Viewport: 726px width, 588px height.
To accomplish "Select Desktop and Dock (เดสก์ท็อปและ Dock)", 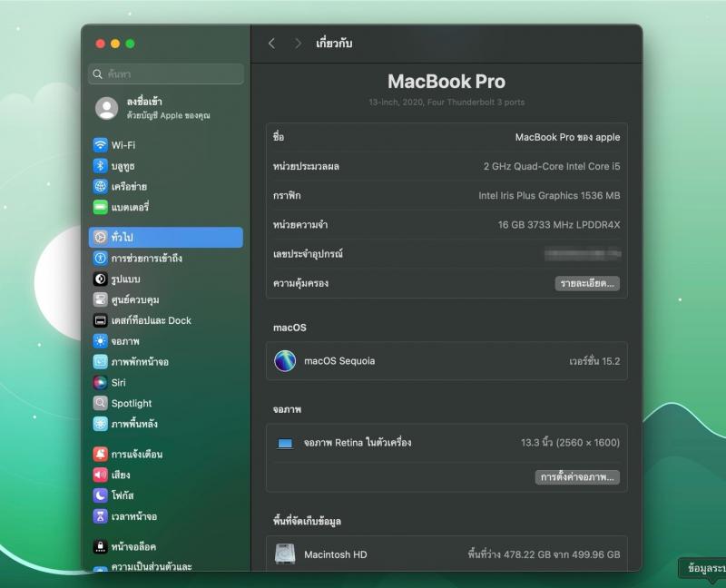I will 166,320.
